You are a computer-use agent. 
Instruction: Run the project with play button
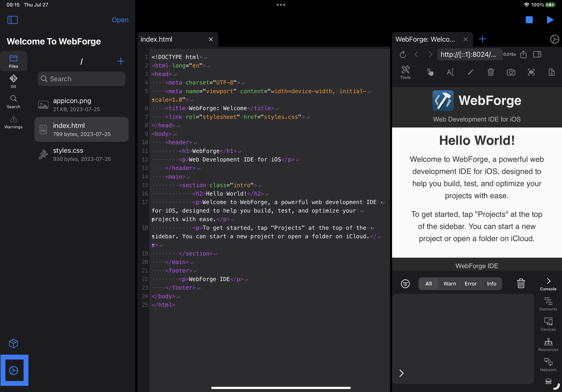click(550, 20)
